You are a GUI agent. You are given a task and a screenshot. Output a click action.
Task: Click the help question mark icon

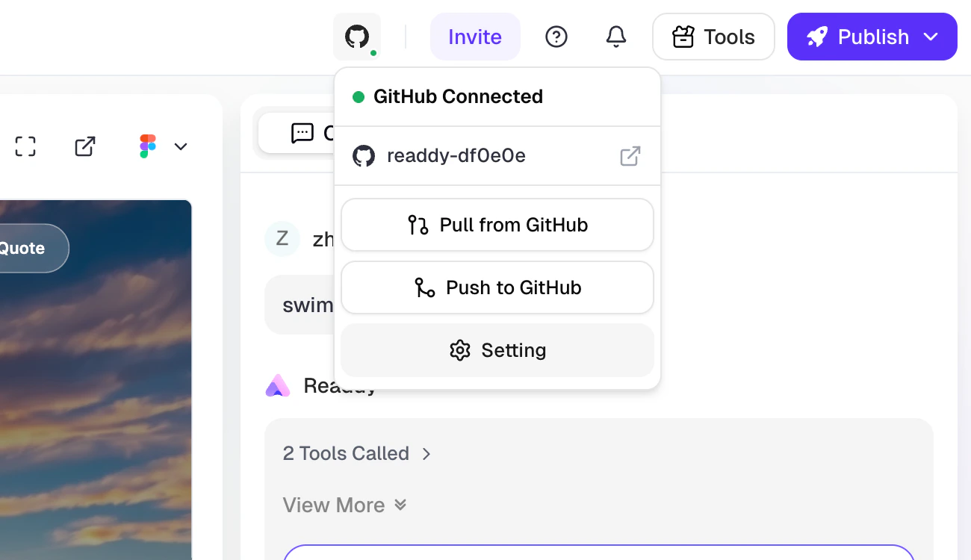point(556,36)
